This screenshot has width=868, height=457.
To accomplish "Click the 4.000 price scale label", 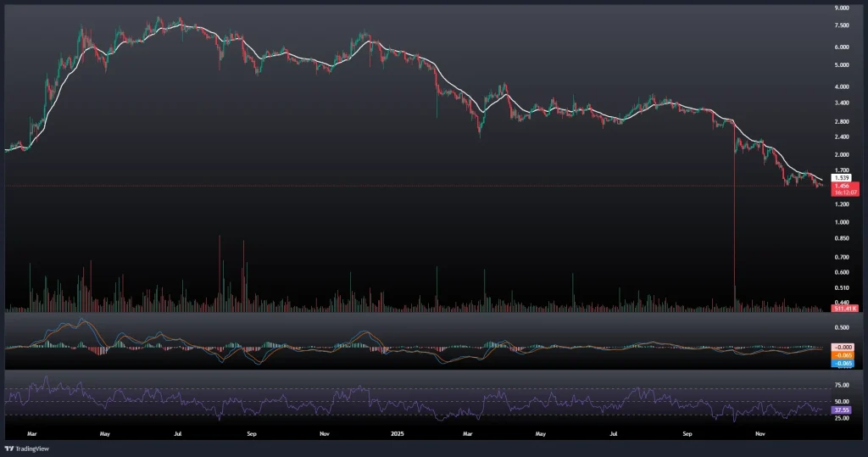I will pyautogui.click(x=843, y=86).
